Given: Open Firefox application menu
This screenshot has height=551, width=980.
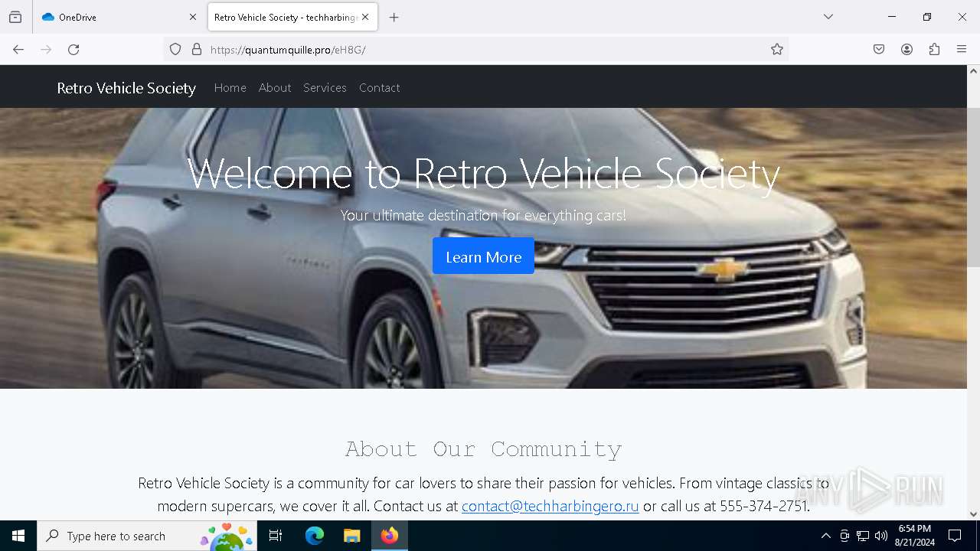Looking at the screenshot, I should tap(962, 50).
